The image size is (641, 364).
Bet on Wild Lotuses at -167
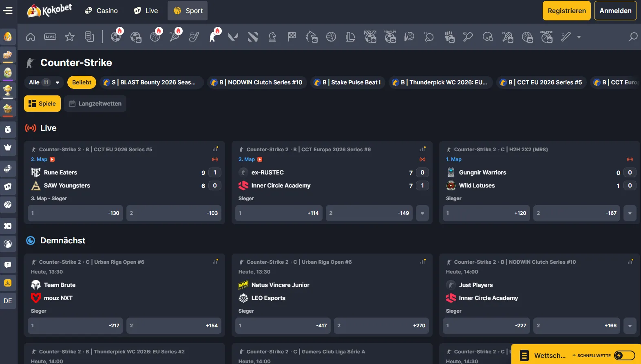click(x=577, y=213)
